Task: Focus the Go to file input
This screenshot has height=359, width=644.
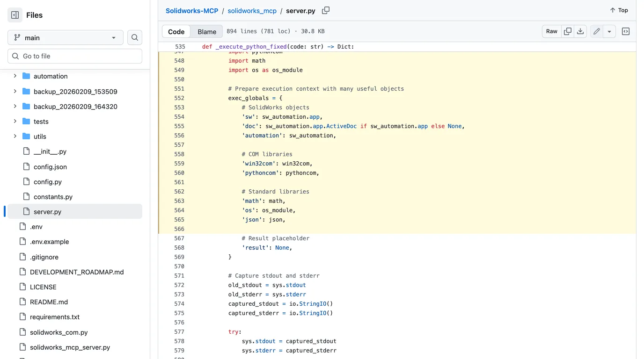Action: tap(75, 56)
